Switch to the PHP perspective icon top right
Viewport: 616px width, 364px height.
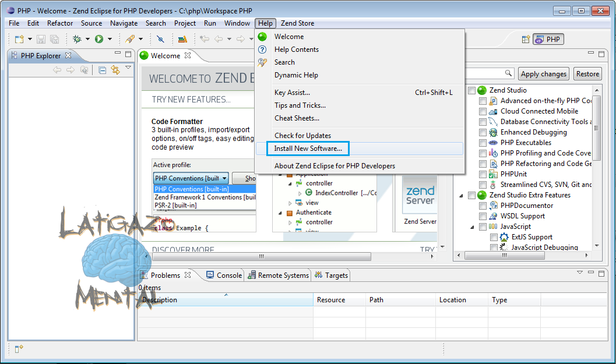[x=548, y=39]
